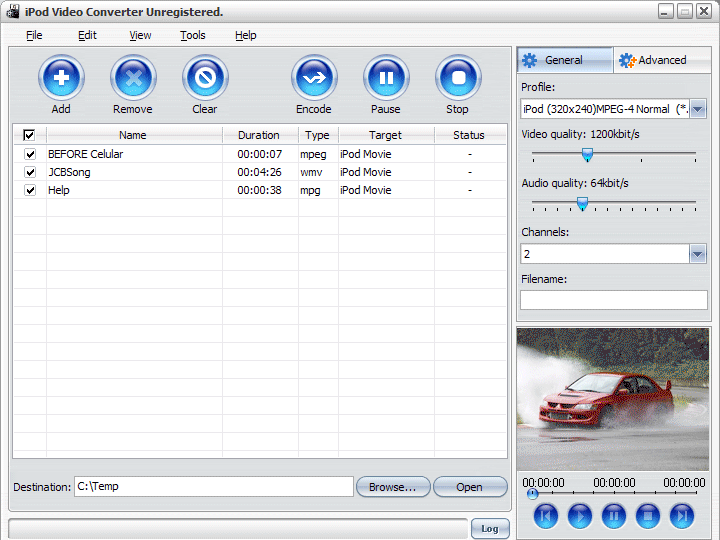Switch to the Advanced tab
Image resolution: width=720 pixels, height=540 pixels.
[x=661, y=60]
